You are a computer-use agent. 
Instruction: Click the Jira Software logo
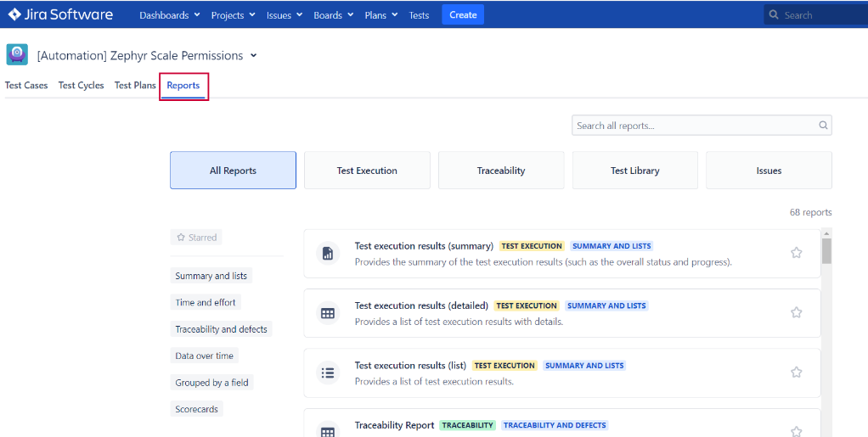pos(60,14)
